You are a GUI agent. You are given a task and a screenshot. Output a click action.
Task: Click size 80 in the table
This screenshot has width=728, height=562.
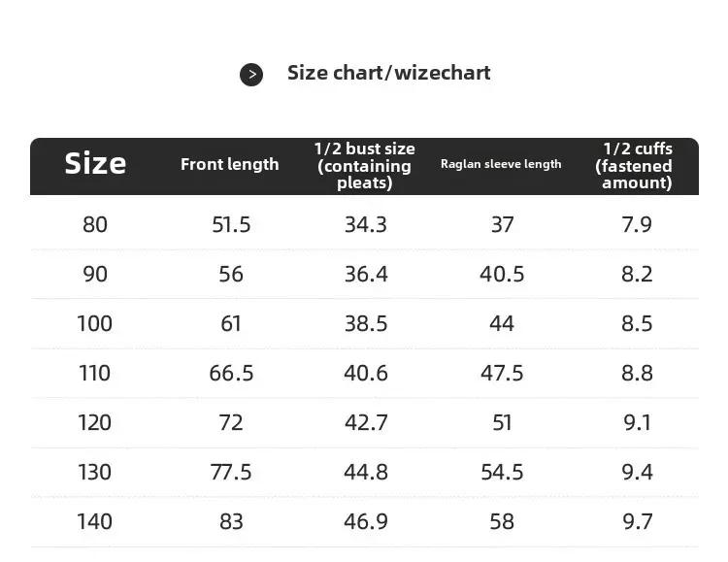pos(95,225)
